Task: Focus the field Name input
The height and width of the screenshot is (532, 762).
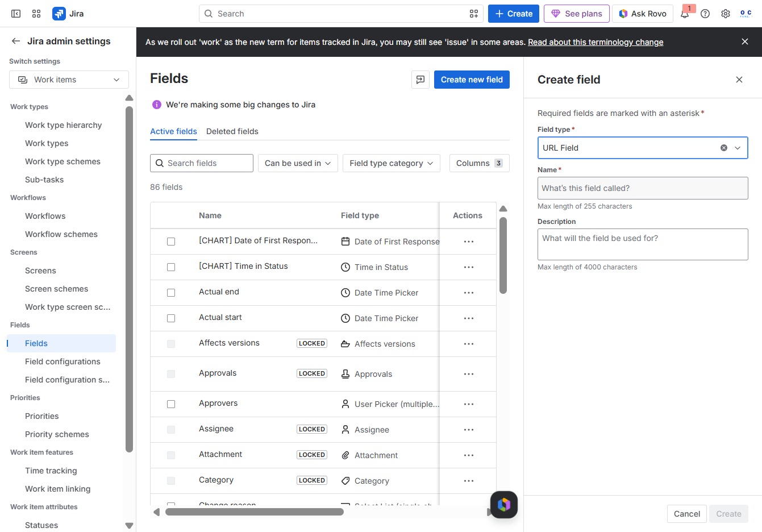Action: click(x=643, y=188)
